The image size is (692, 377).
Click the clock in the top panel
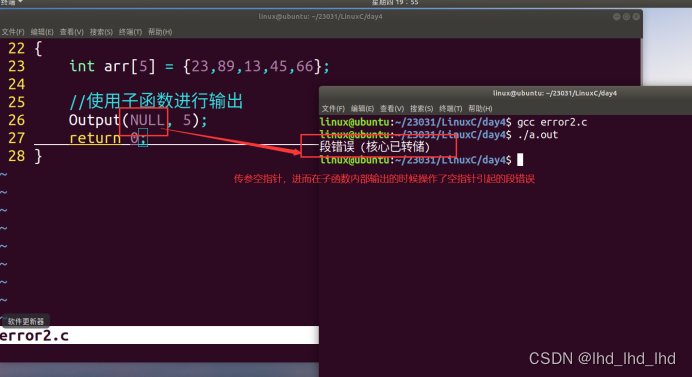[x=395, y=3]
